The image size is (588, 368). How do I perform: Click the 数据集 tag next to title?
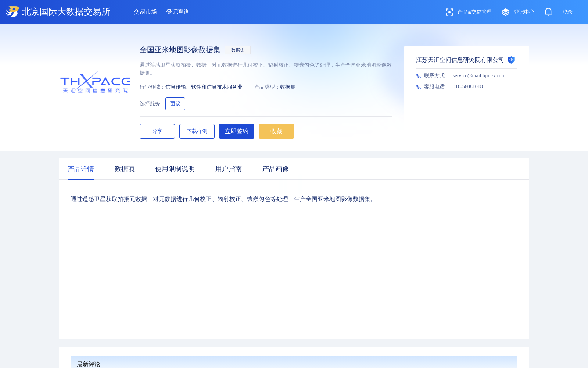(238, 50)
